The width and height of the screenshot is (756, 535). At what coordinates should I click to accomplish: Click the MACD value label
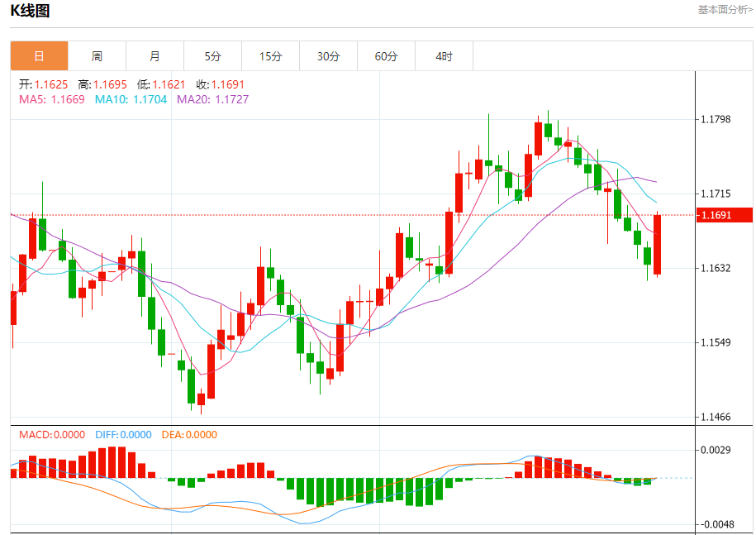tap(52, 435)
